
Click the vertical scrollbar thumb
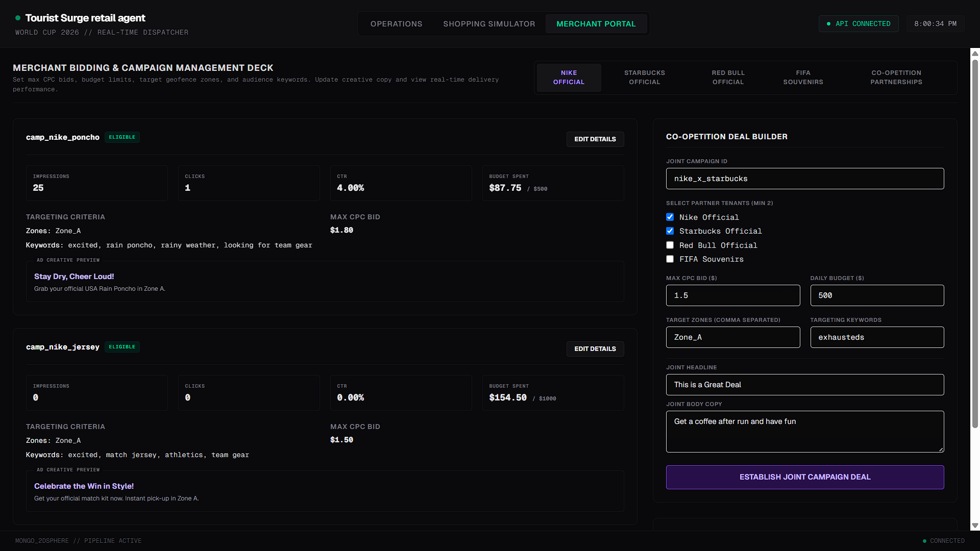(975, 243)
